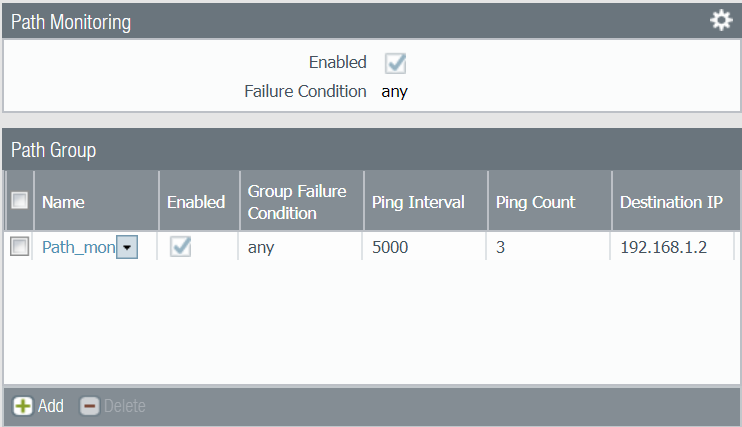Image resolution: width=742 pixels, height=427 pixels.
Task: Click the Path Group panel title
Action: (53, 150)
